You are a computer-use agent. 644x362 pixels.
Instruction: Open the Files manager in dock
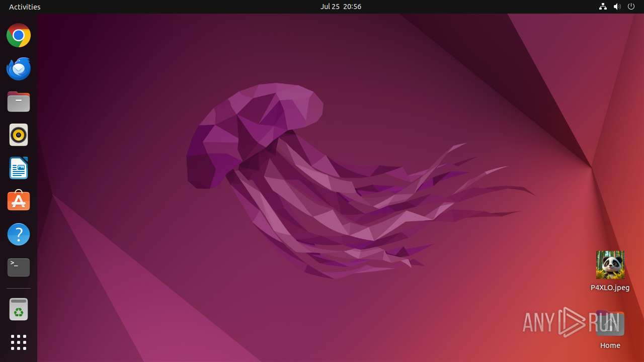click(x=19, y=102)
